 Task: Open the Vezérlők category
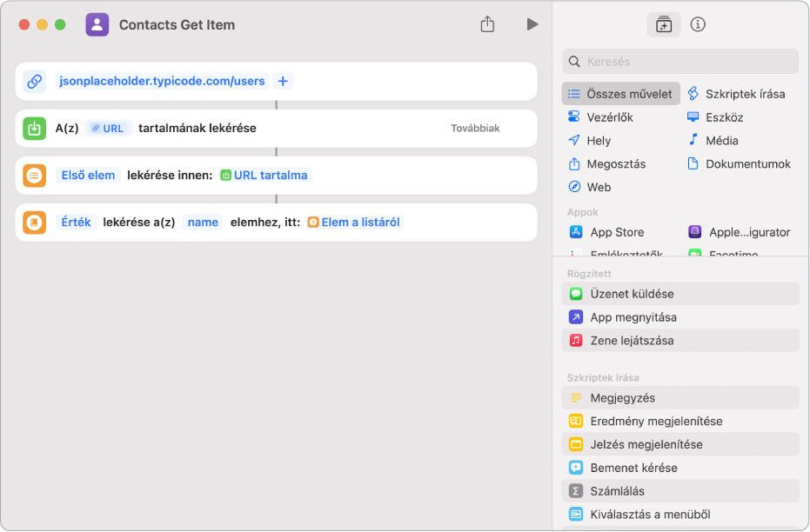609,117
